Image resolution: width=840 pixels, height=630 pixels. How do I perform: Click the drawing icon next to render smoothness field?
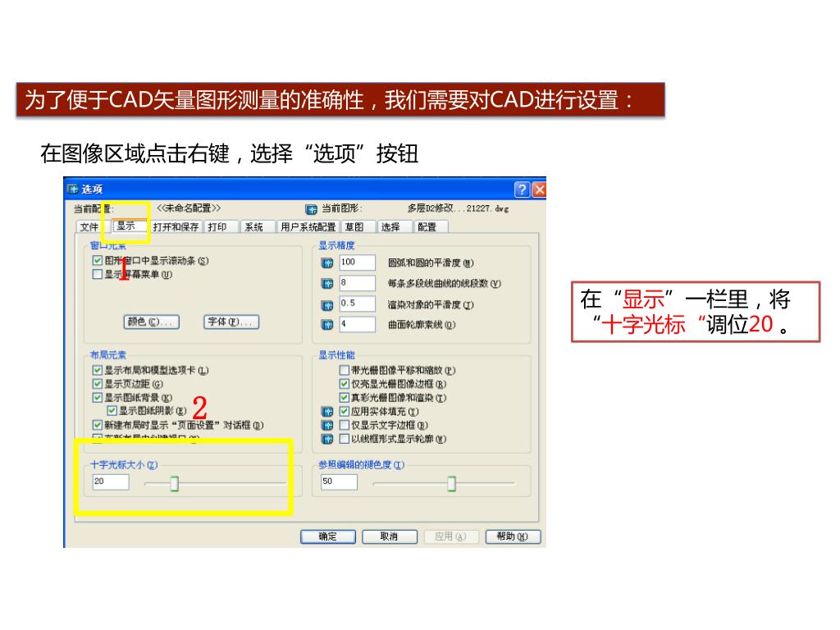326,305
